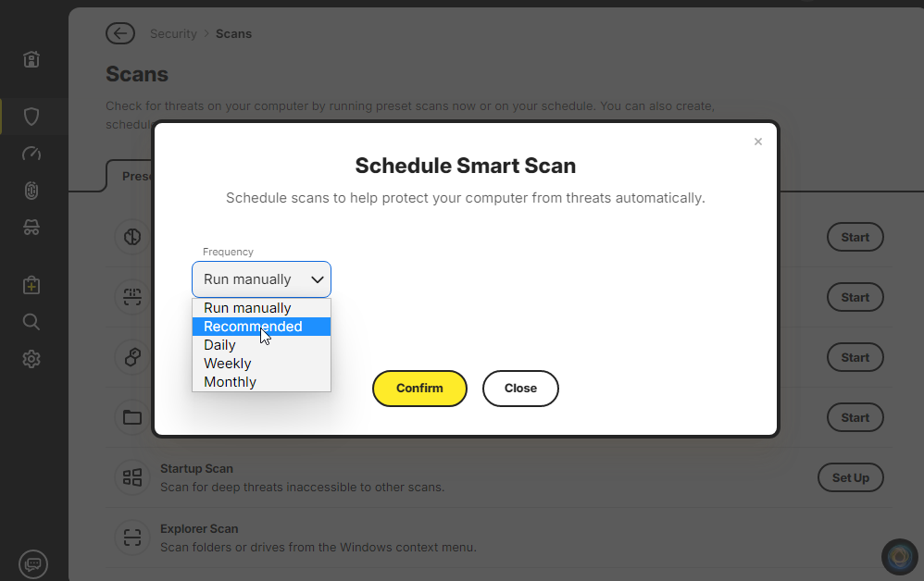Open the first-aid kit icon in sidebar

coord(31,286)
